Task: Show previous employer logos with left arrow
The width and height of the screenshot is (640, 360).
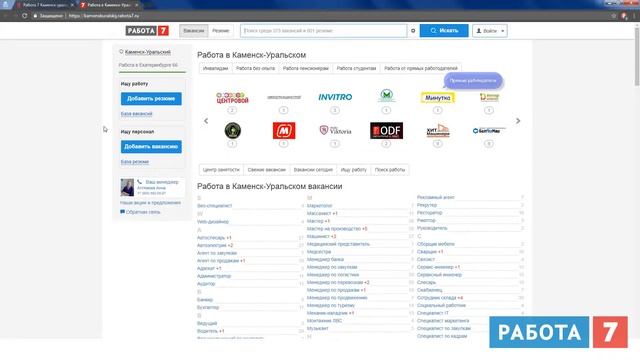Action: [x=206, y=121]
